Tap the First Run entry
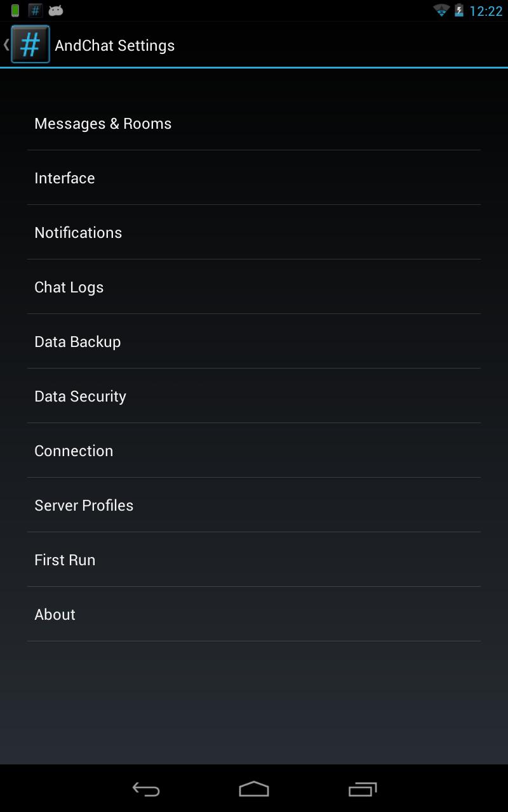The height and width of the screenshot is (812, 508). [254, 560]
